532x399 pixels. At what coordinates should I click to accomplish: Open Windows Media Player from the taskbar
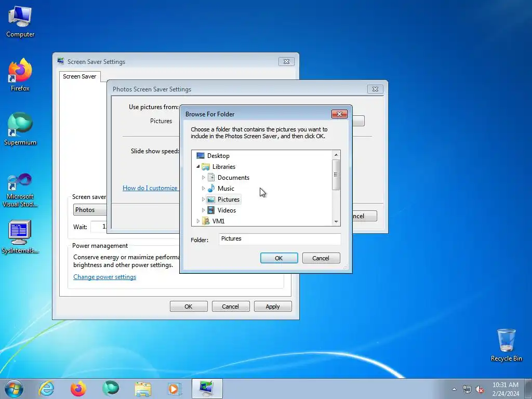coord(175,389)
